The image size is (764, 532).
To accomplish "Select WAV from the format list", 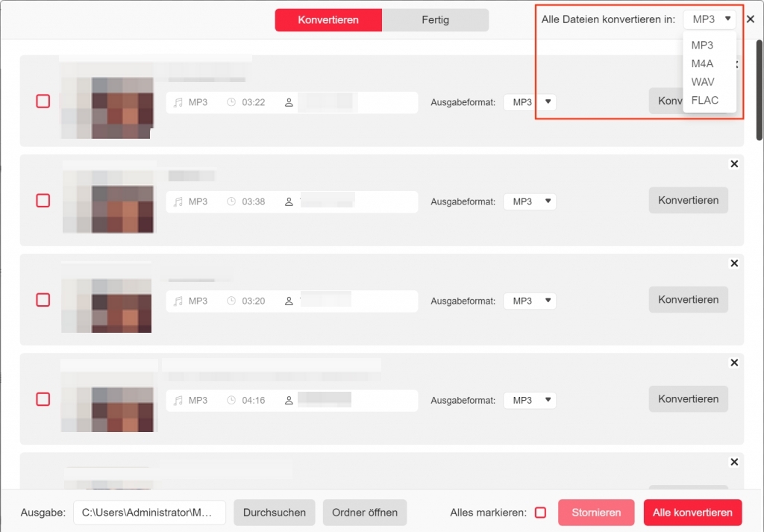I will click(703, 82).
